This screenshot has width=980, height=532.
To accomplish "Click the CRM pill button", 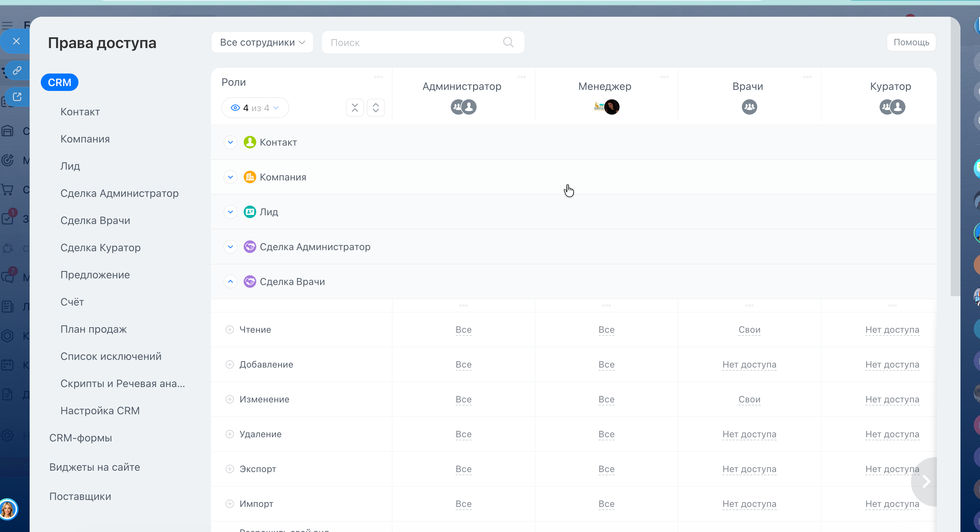I will 59,83.
